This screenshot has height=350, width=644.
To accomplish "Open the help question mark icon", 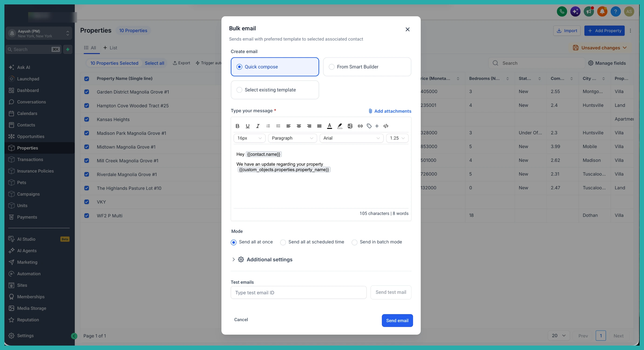I will coord(616,11).
